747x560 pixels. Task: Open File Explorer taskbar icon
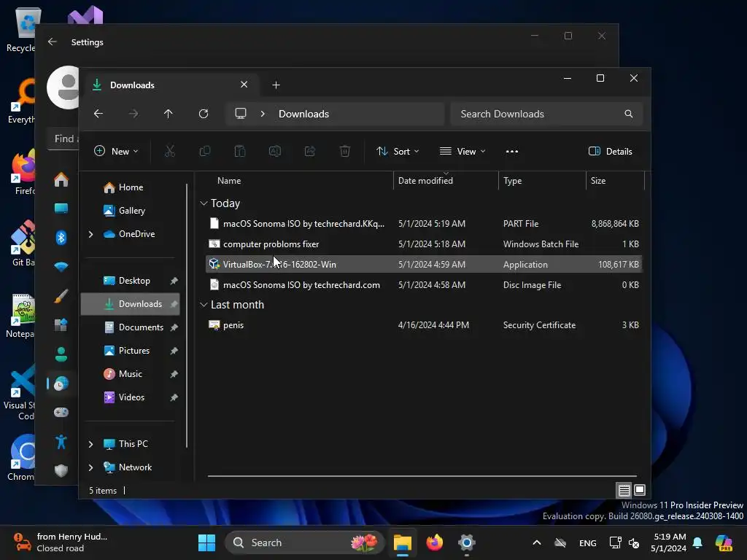[x=403, y=542]
